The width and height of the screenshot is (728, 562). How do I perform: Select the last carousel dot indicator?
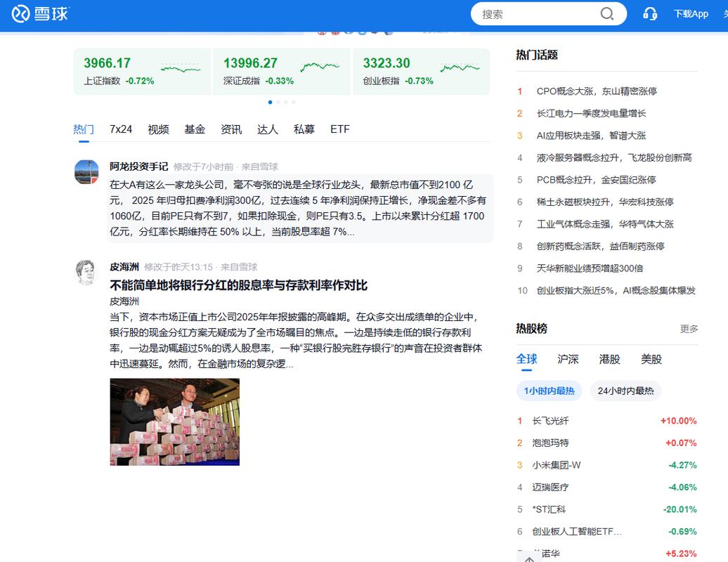click(294, 102)
